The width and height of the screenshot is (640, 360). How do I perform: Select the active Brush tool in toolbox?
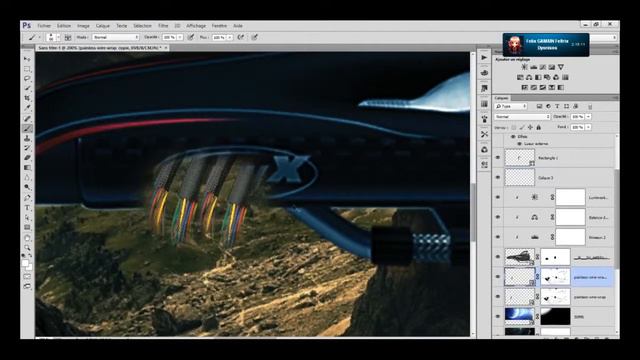click(x=27, y=129)
